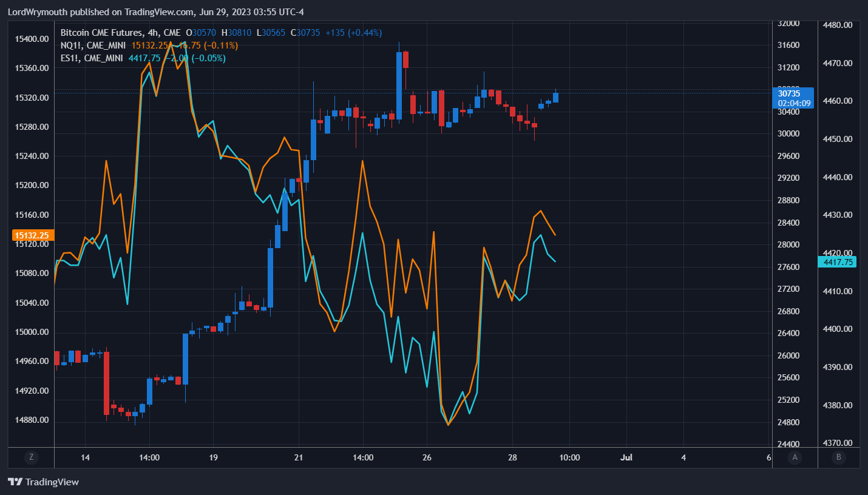868x495 pixels.
Task: Click the orange 15132.25 axis price tag
Action: [32, 235]
